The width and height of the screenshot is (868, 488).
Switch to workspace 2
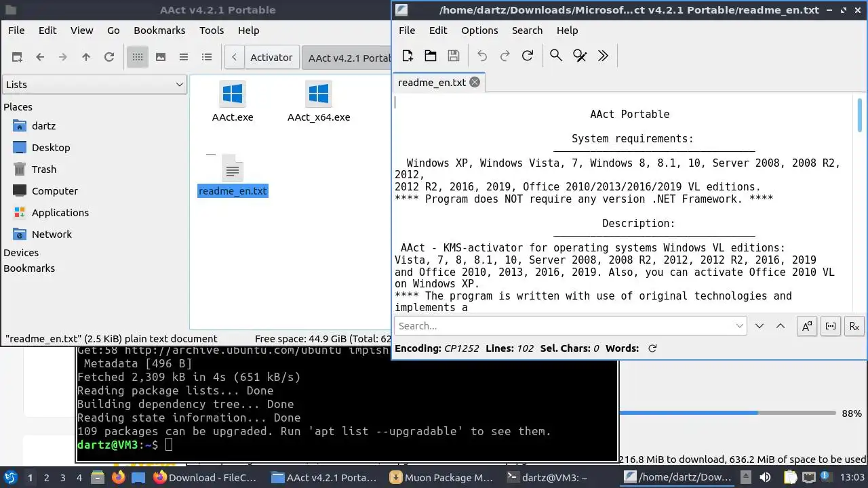coord(46,478)
